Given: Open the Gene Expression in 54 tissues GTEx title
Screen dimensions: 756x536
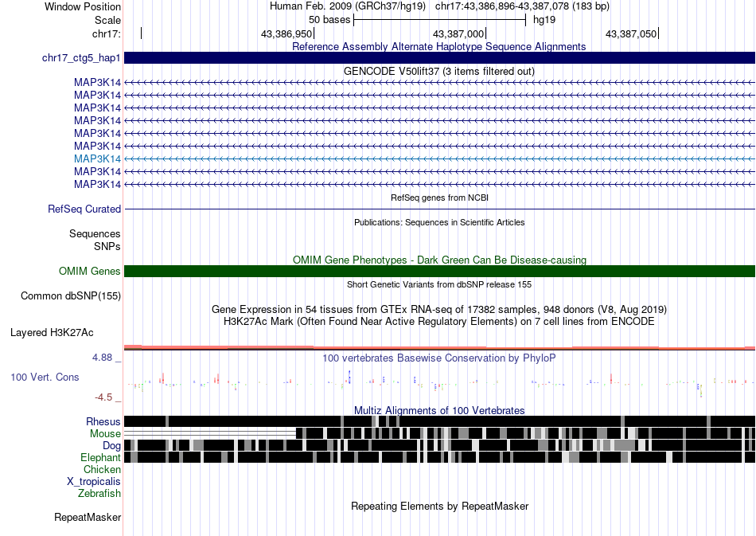Looking at the screenshot, I should point(439,309).
